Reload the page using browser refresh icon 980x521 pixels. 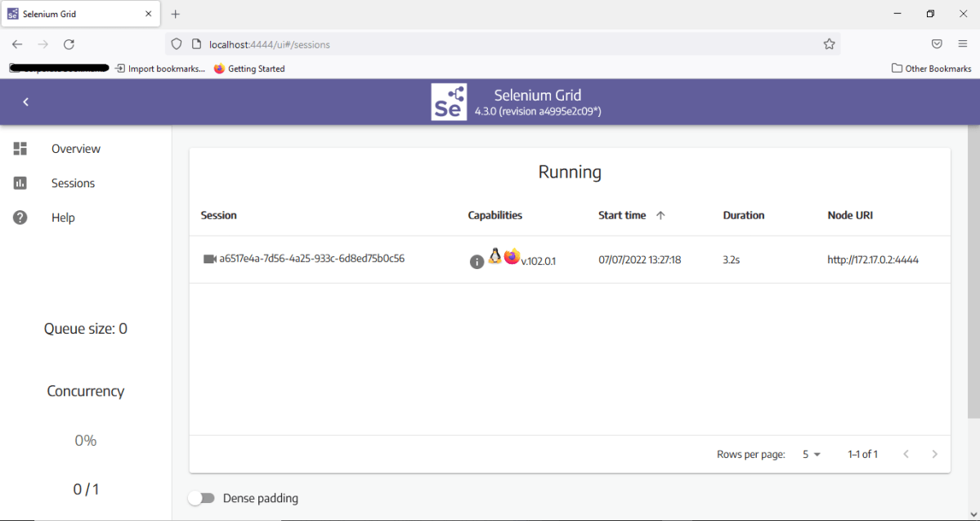point(69,44)
